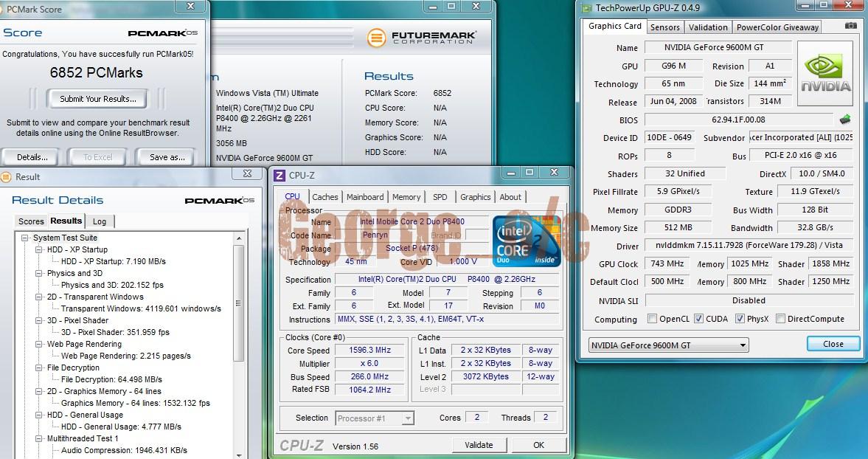Close the Result window
Screen dimensions: 868x459
point(248,174)
